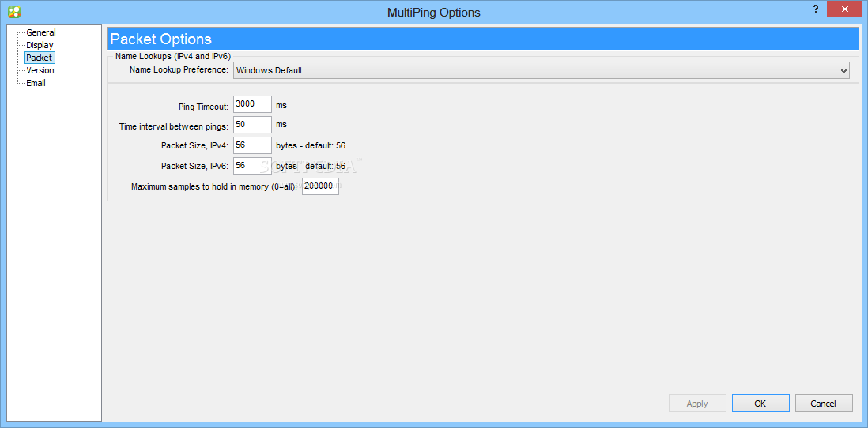Open the help question mark button
Image resolution: width=868 pixels, height=428 pixels.
(815, 9)
